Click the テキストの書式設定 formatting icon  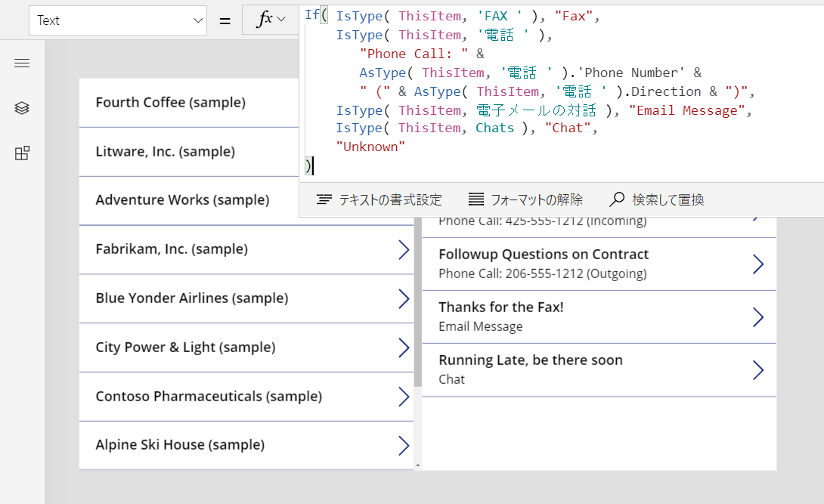tap(325, 199)
